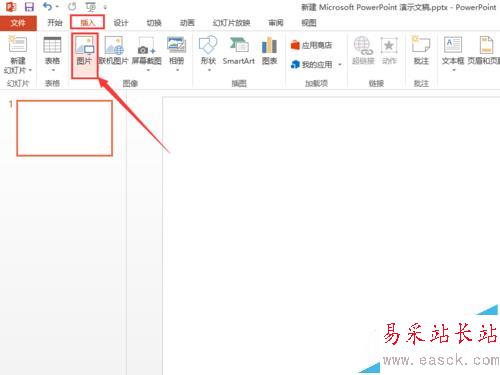Switch to the 设计 (Design) tab
This screenshot has width=500, height=375.
[121, 23]
